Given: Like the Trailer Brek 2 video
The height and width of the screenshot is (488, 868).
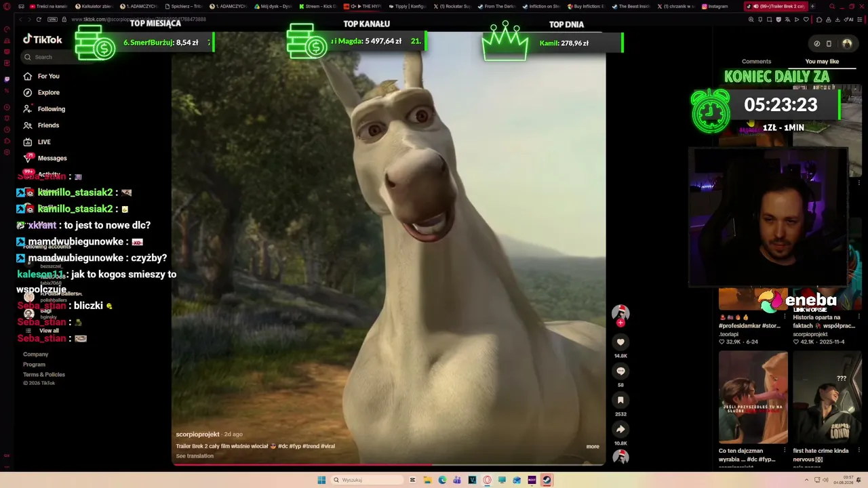Looking at the screenshot, I should pos(620,342).
